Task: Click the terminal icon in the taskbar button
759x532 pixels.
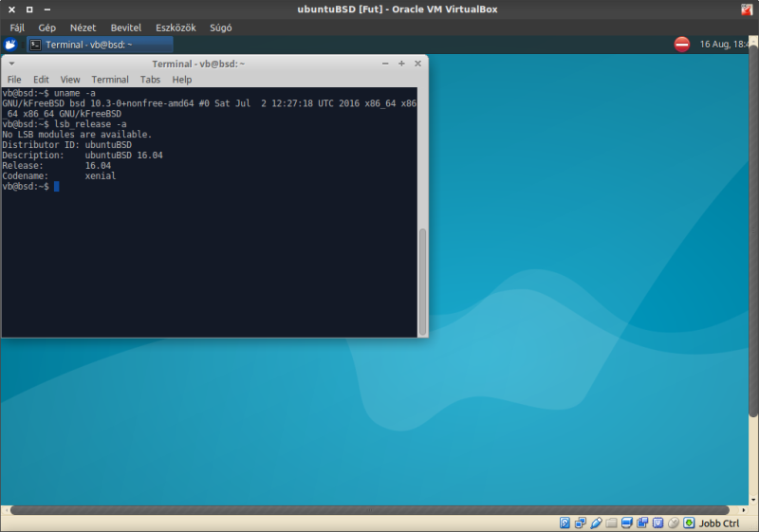Action: coord(35,45)
